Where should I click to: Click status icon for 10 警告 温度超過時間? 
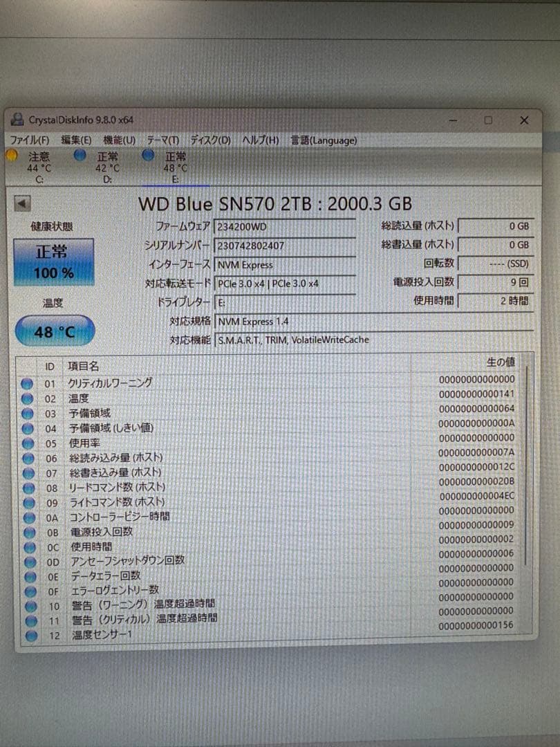pos(31,607)
